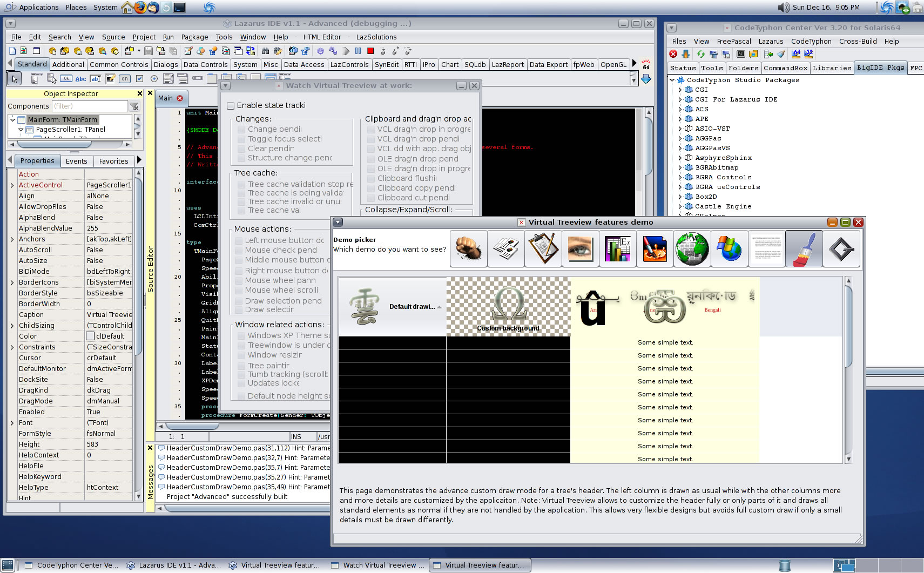
Task: Toggle 'Mouse check pending' checkbox
Action: coord(239,251)
